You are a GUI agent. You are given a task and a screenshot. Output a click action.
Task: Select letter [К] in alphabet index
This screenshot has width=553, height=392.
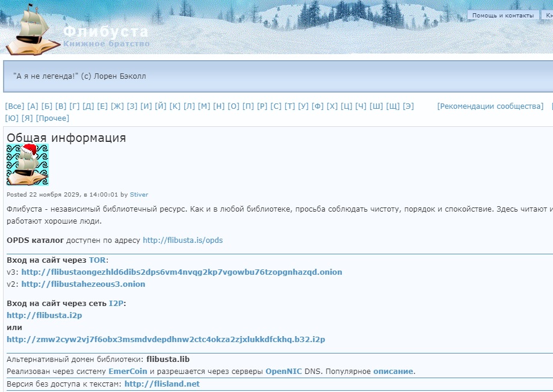[x=175, y=106]
